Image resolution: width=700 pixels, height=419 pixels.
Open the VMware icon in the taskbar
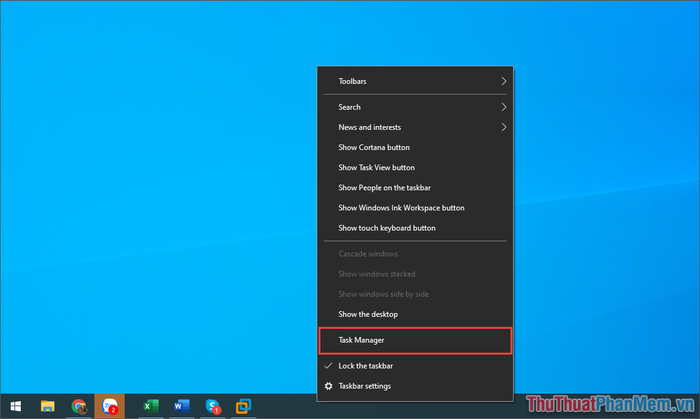(x=243, y=406)
